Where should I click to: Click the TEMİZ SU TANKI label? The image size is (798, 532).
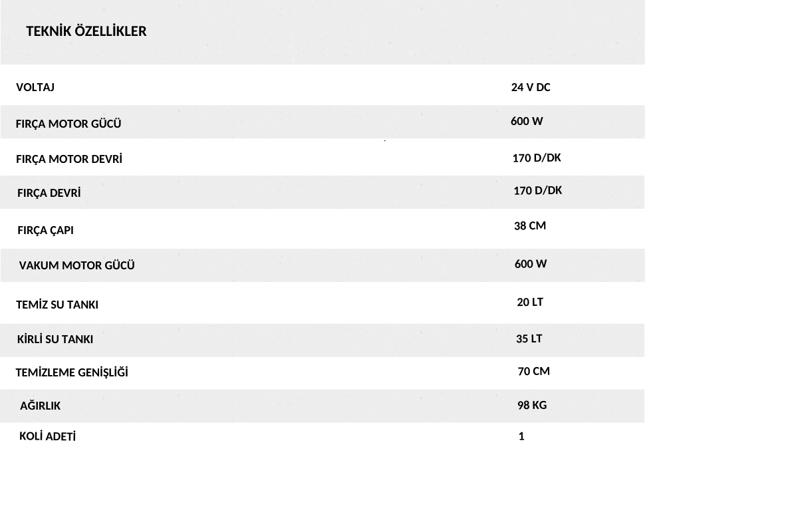tap(57, 305)
